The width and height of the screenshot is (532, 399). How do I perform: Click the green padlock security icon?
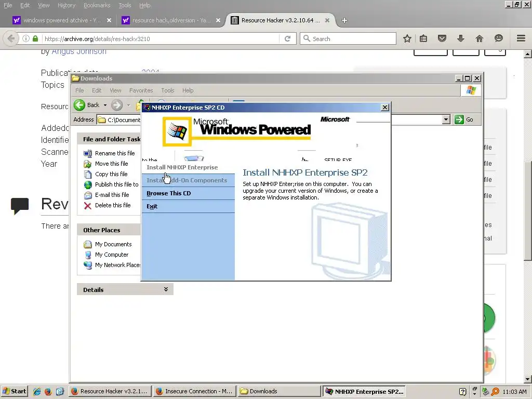coord(35,38)
